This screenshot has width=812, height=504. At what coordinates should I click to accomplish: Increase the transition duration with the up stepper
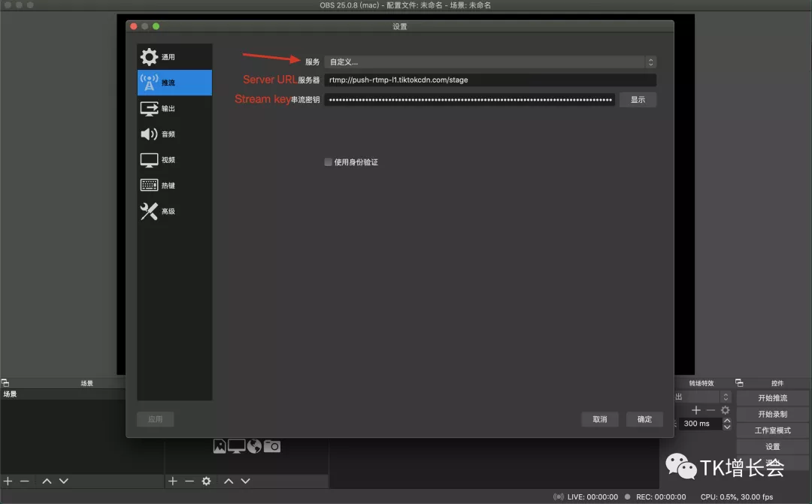coord(727,421)
